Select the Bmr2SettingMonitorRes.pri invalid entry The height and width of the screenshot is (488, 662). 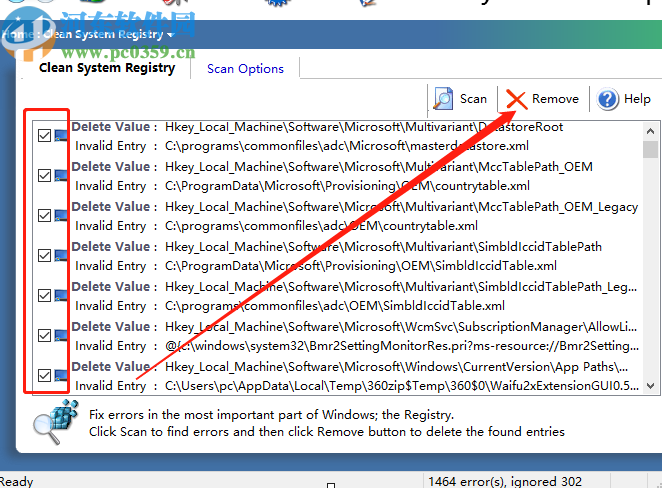point(402,346)
